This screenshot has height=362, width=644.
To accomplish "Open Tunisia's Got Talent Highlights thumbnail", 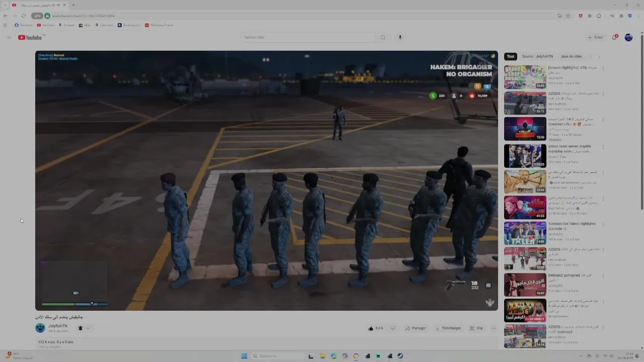I will point(525,233).
